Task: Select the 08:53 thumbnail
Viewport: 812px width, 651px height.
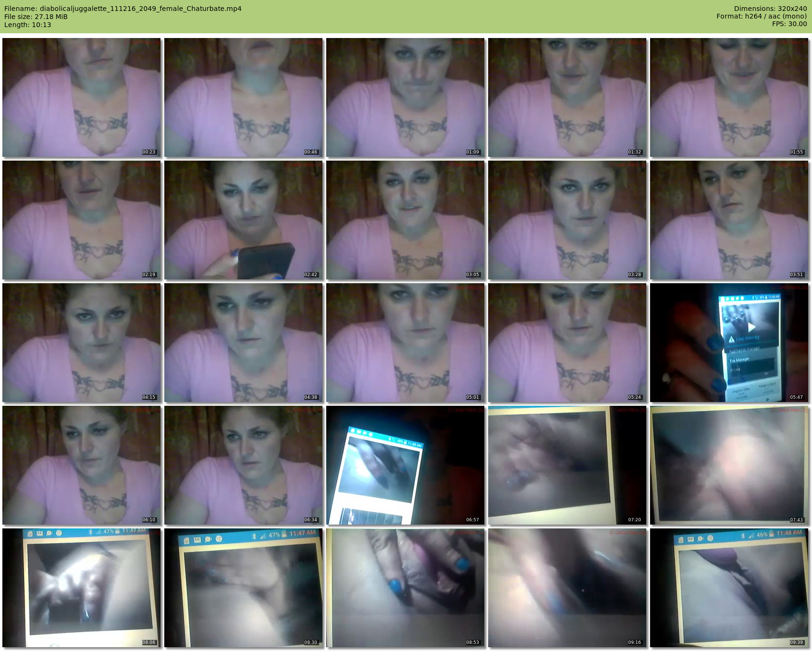Action: (x=406, y=588)
